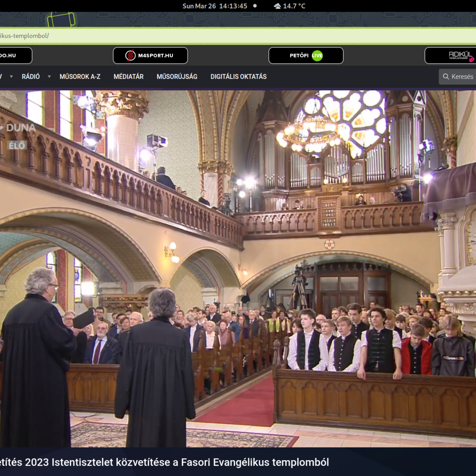The image size is (476, 476).
Task: Open the Ridikül channel button
Action: point(451,55)
